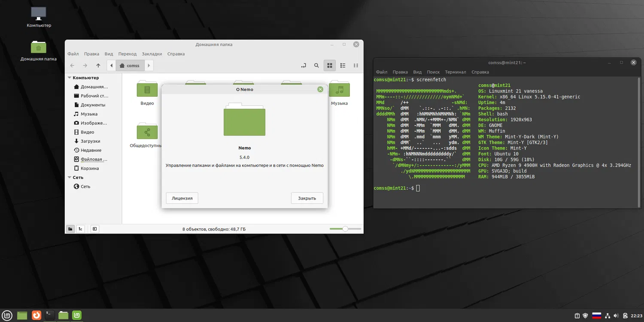This screenshot has width=644, height=322.
Task: Click the search magnifier in Nemo toolbar
Action: 316,66
